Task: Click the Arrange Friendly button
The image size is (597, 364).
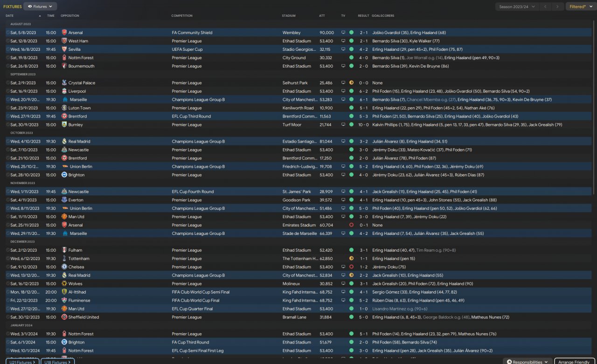Action: click(575, 362)
